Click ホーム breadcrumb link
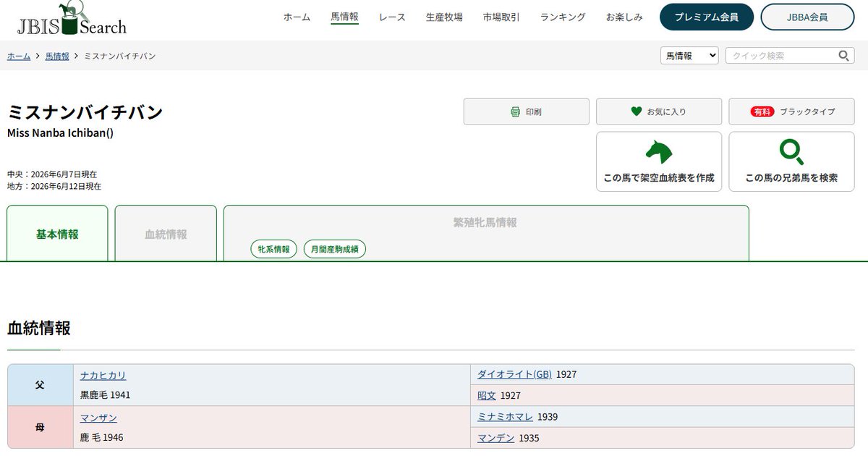The image size is (868, 456). (x=19, y=56)
